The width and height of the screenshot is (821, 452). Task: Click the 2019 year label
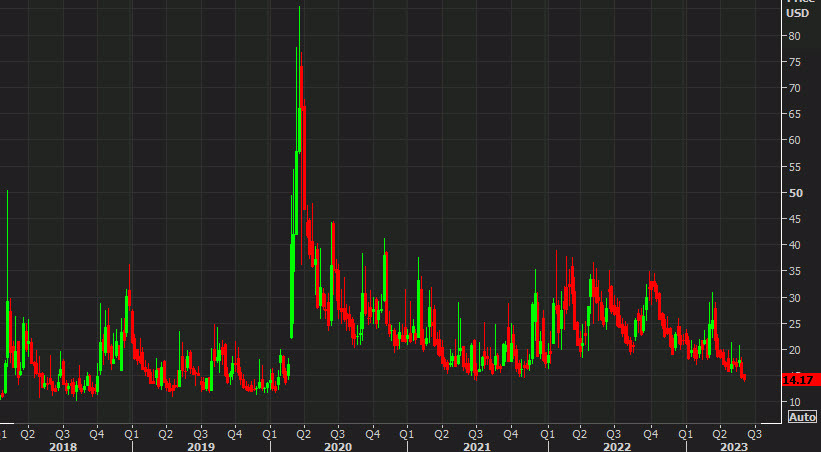coord(201,447)
